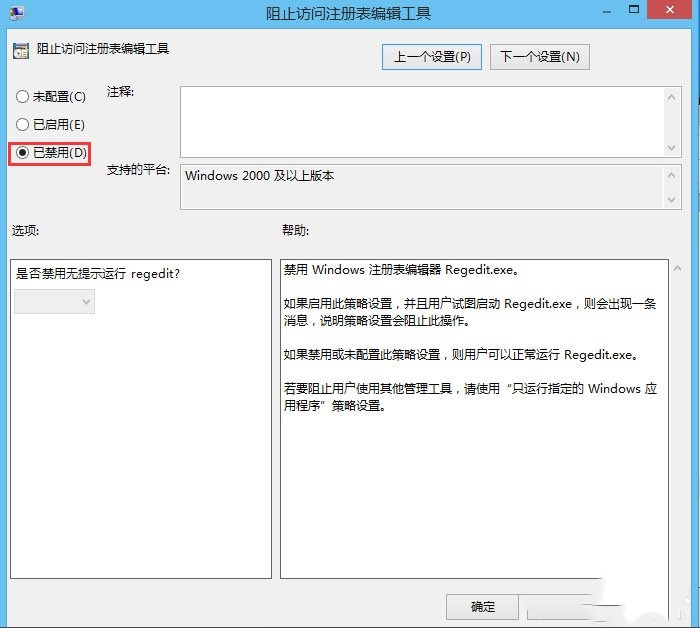Click the policy icon beside the setting name
The image size is (700, 628).
coord(19,51)
